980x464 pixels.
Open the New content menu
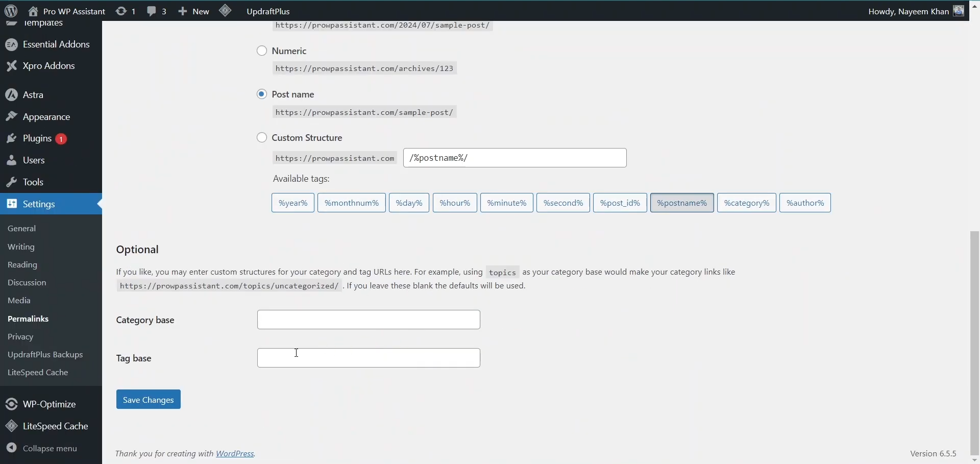[193, 11]
